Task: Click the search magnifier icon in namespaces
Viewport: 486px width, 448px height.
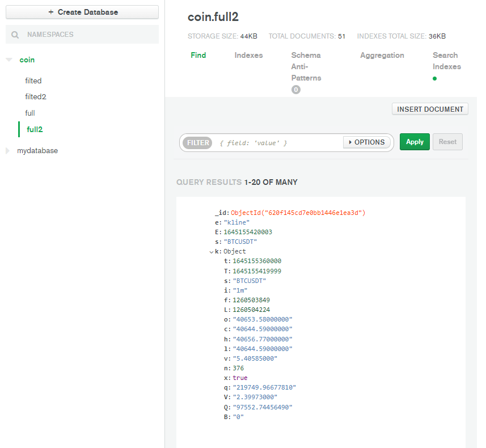Action: tap(15, 35)
